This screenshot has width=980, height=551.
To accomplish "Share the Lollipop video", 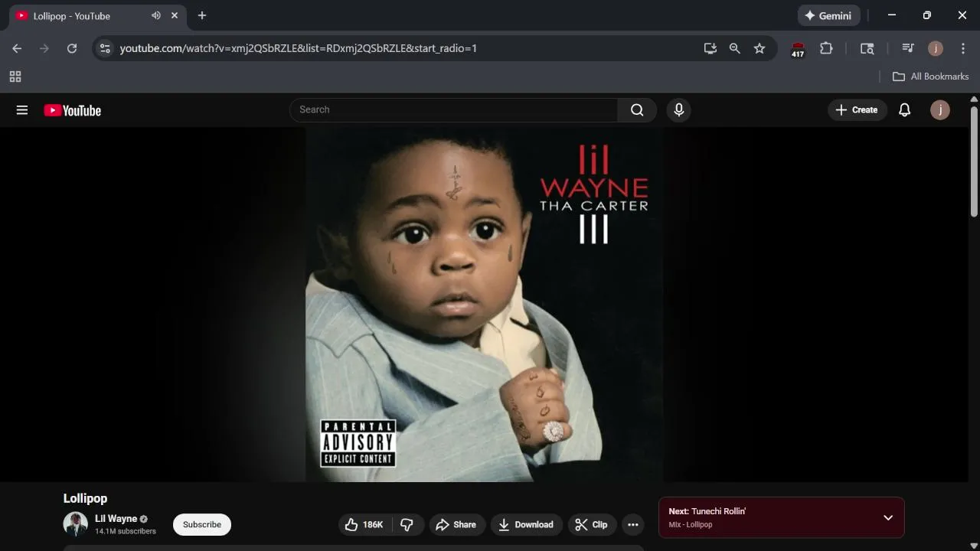I will pyautogui.click(x=457, y=524).
